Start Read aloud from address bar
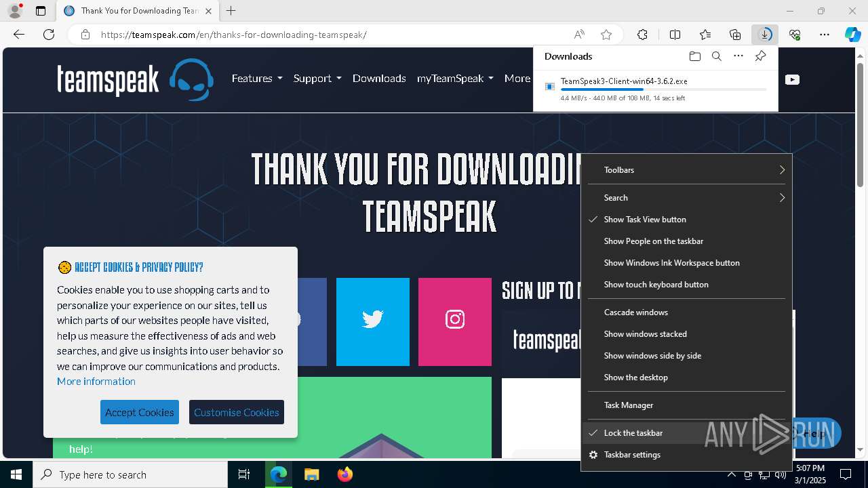 [x=579, y=35]
